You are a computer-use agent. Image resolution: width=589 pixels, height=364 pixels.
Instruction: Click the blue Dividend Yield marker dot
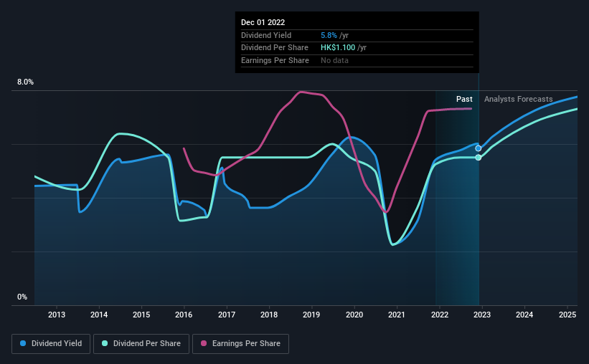pyautogui.click(x=479, y=148)
